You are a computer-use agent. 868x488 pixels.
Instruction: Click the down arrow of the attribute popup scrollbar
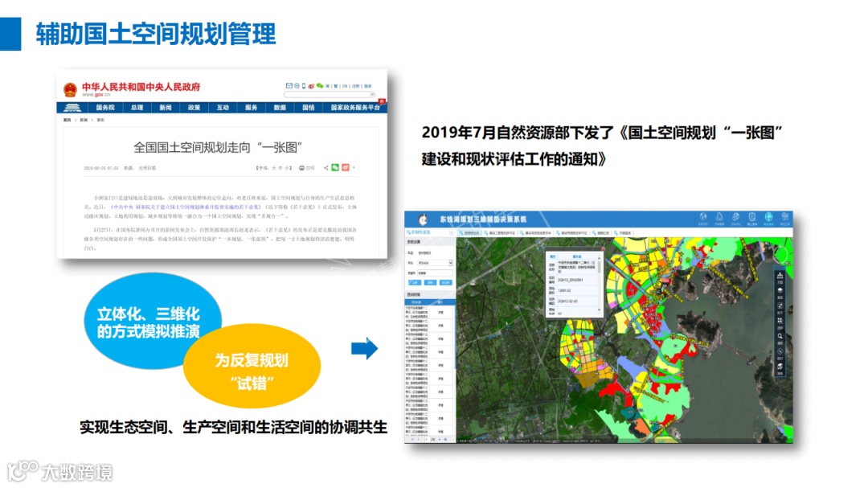pos(599,310)
